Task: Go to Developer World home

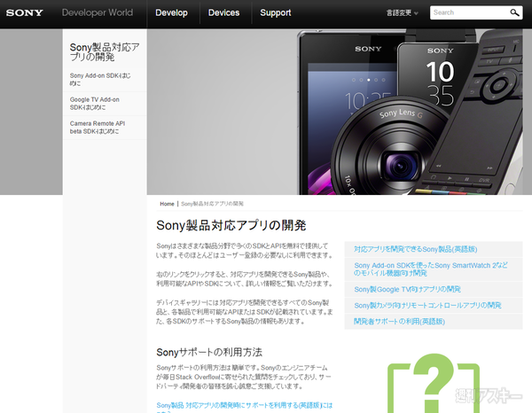Action: pyautogui.click(x=98, y=13)
